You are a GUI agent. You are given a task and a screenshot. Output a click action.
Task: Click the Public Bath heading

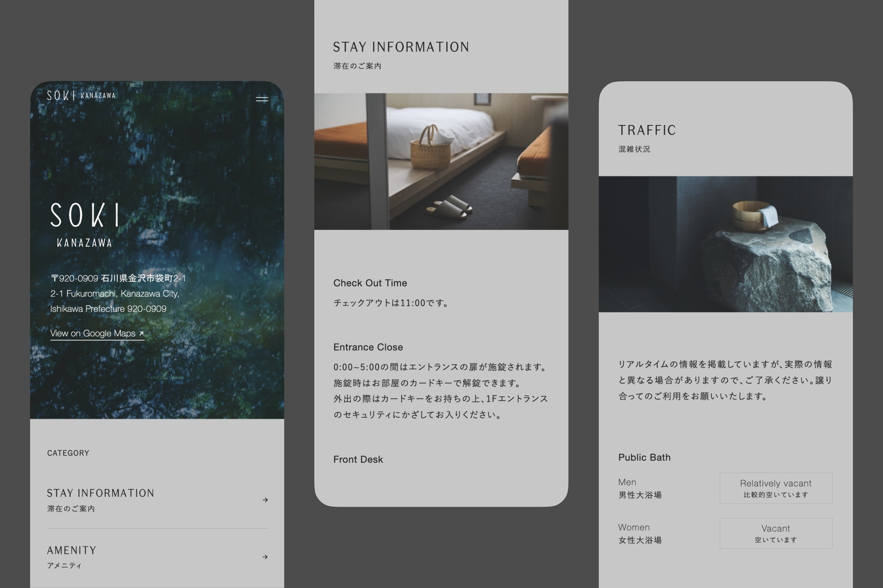click(x=644, y=458)
